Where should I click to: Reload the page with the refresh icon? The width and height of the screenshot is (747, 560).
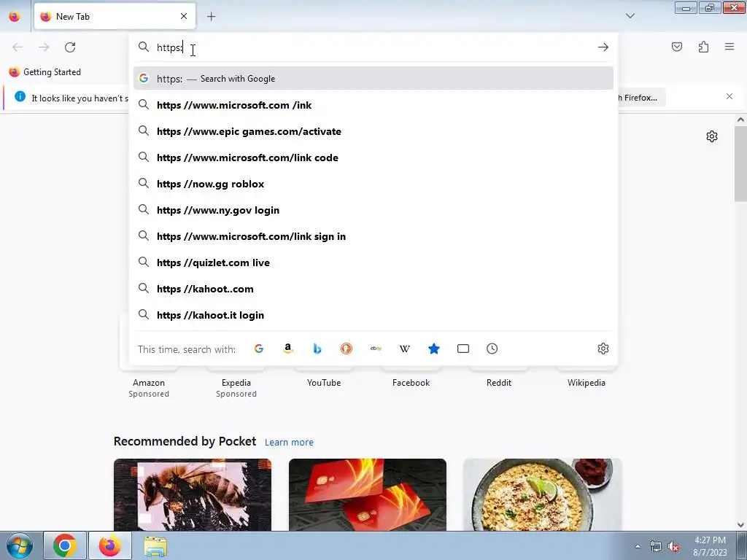70,47
